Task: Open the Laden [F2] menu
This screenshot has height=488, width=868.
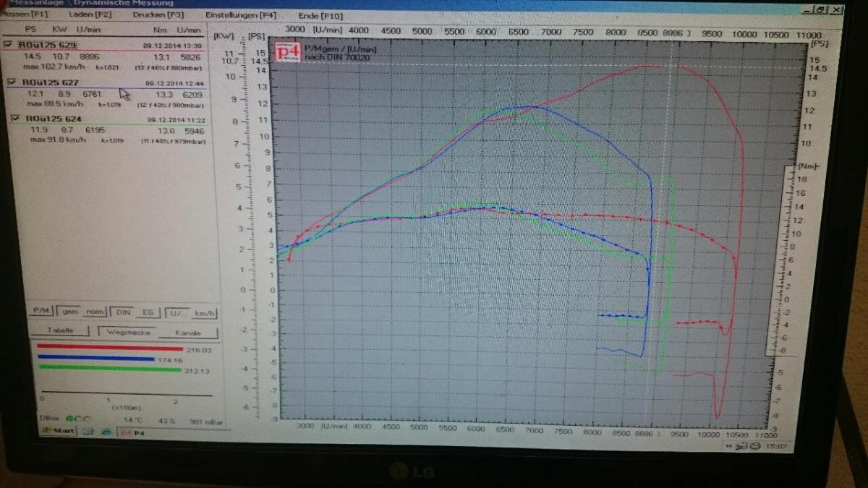Action: [x=90, y=14]
